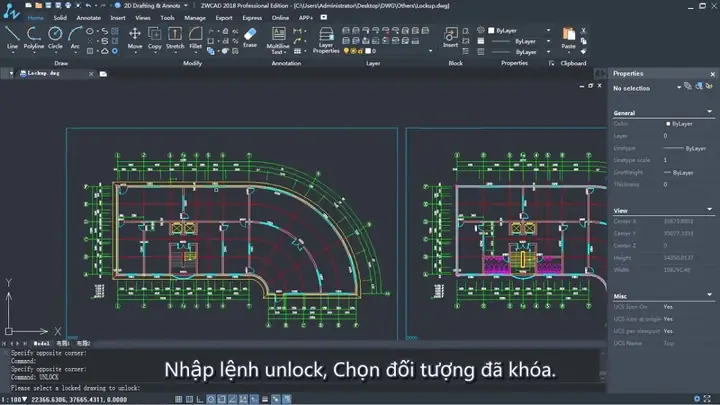Toggle the layer on/off lightbulb icon

pyautogui.click(x=346, y=51)
